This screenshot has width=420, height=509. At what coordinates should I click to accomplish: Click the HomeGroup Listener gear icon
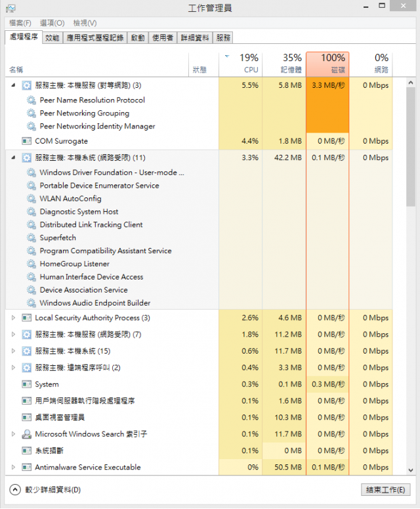click(31, 264)
